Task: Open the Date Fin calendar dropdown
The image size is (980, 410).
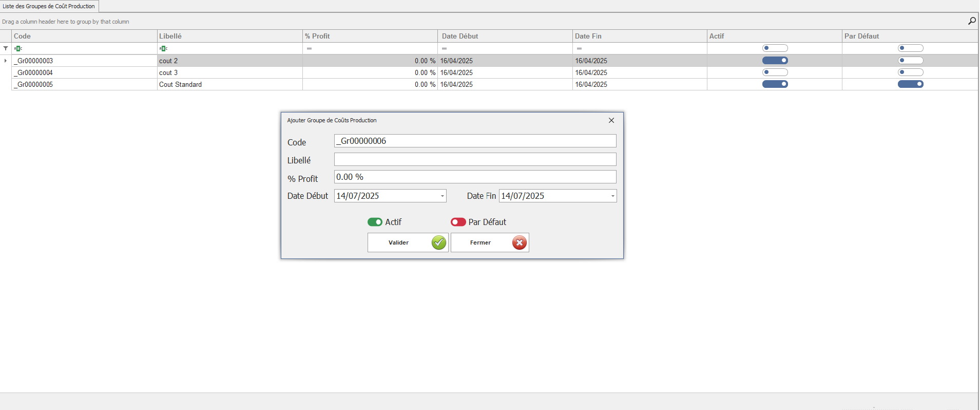Action: (x=612, y=196)
